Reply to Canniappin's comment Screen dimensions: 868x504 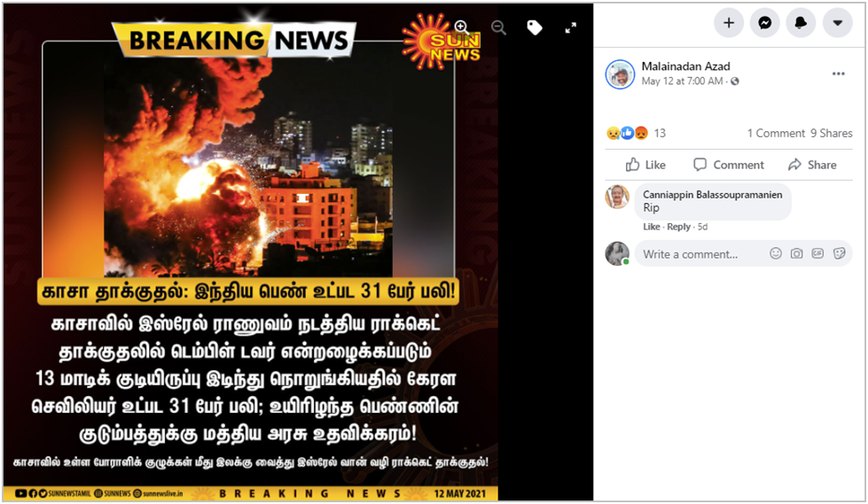678,227
